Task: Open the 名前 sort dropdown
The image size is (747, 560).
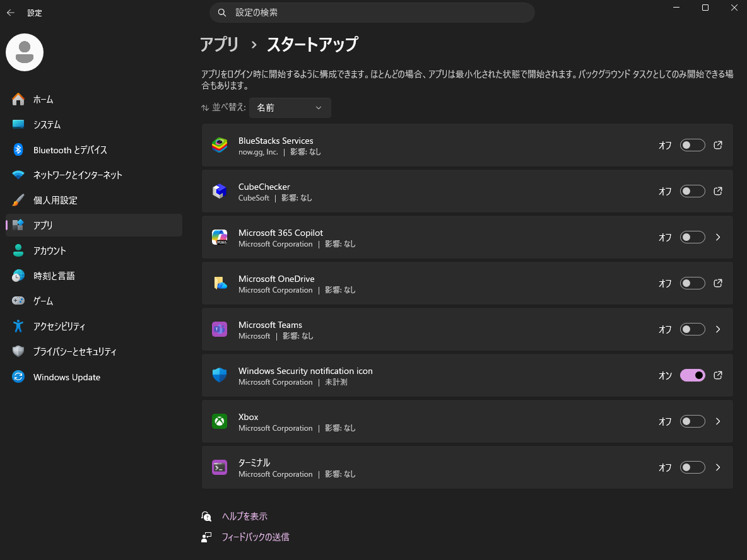Action: [290, 108]
